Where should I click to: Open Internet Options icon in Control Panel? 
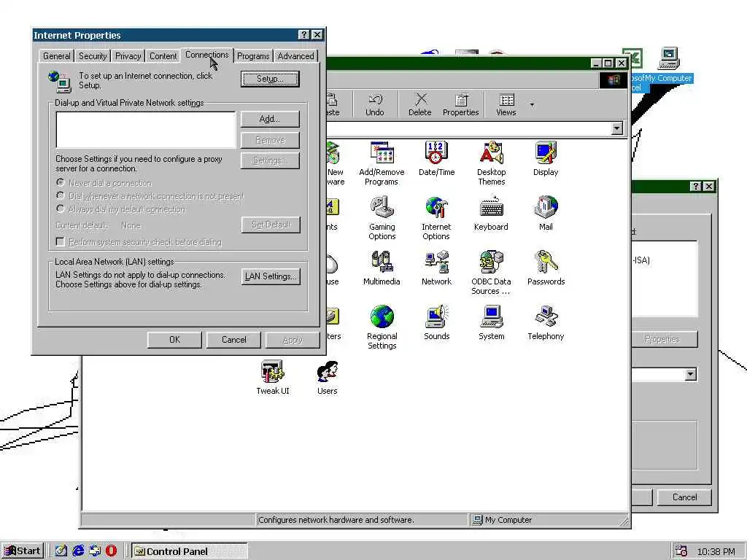point(436,217)
